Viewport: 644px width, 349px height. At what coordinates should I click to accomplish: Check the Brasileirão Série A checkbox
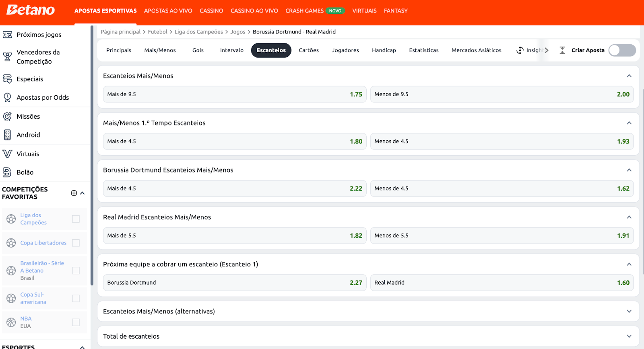[76, 271]
